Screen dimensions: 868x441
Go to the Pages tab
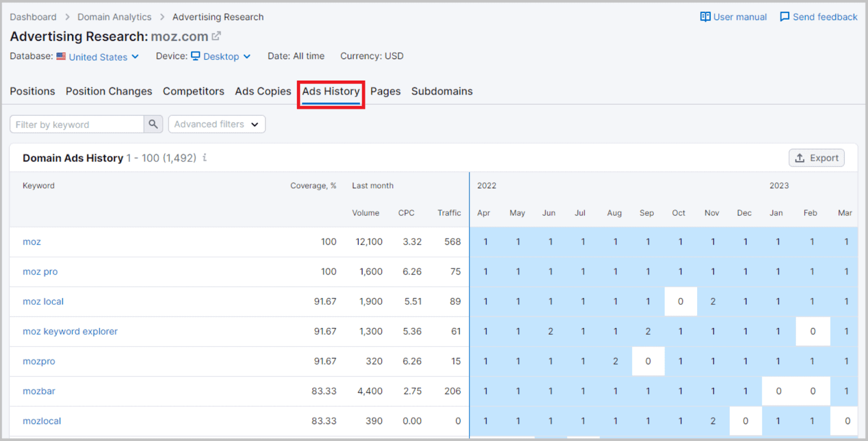click(x=386, y=91)
